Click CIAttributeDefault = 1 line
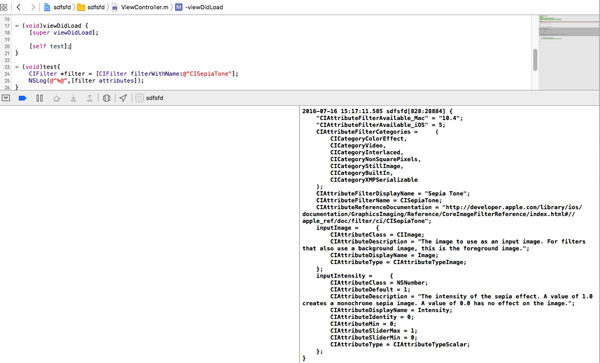The width and height of the screenshot is (600, 363). coord(370,290)
